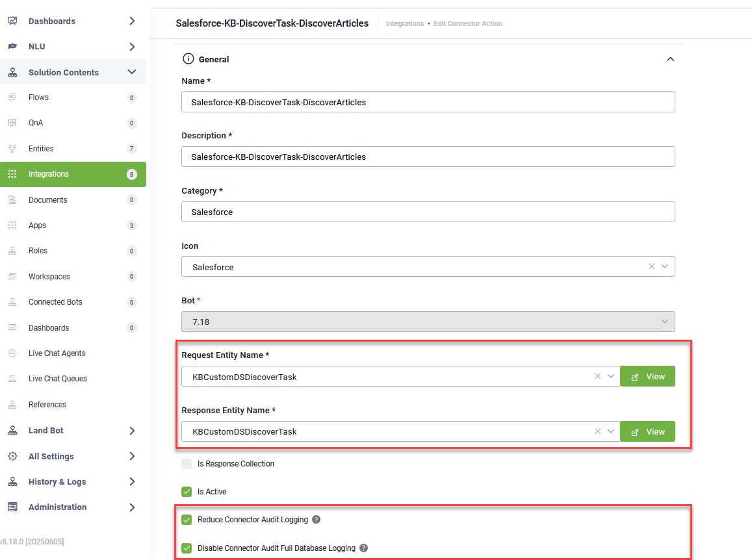The image size is (752, 560).
Task: Expand the top Dashboards menu chevron
Action: [x=132, y=21]
